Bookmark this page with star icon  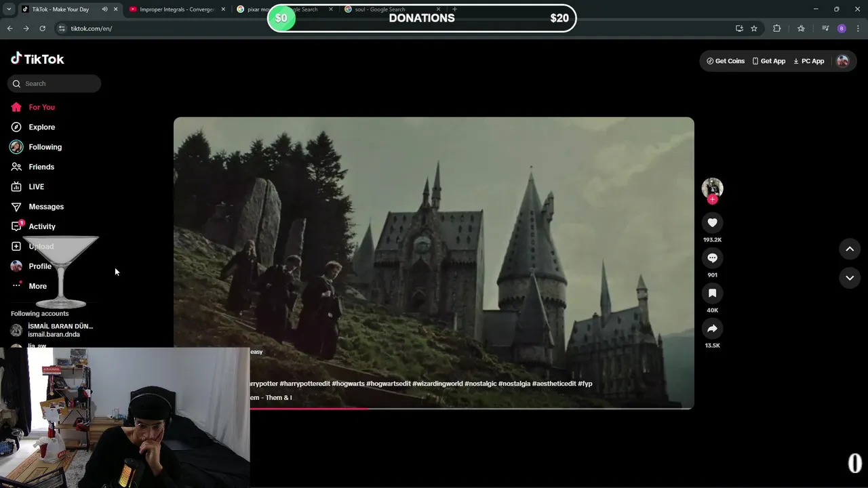[753, 28]
